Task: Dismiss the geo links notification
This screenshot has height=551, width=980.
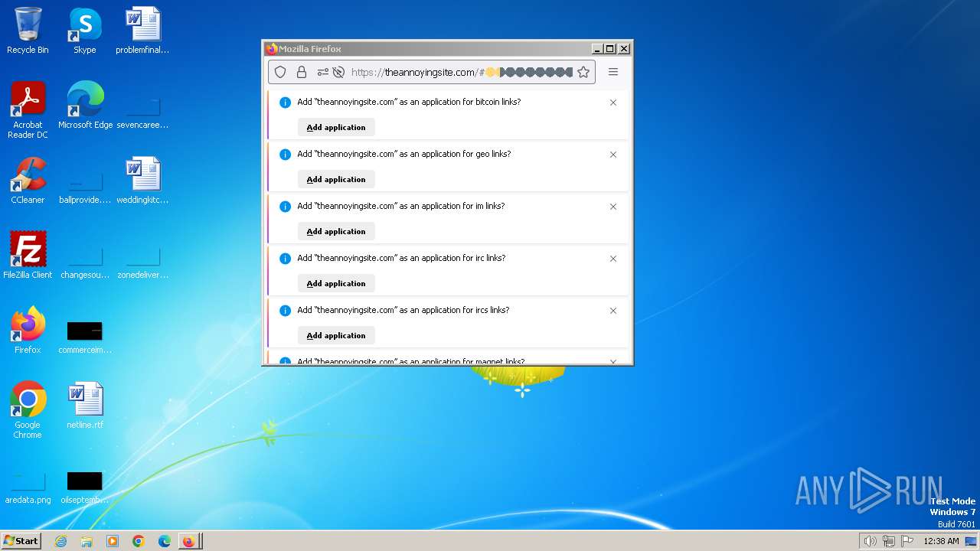Action: pyautogui.click(x=613, y=155)
